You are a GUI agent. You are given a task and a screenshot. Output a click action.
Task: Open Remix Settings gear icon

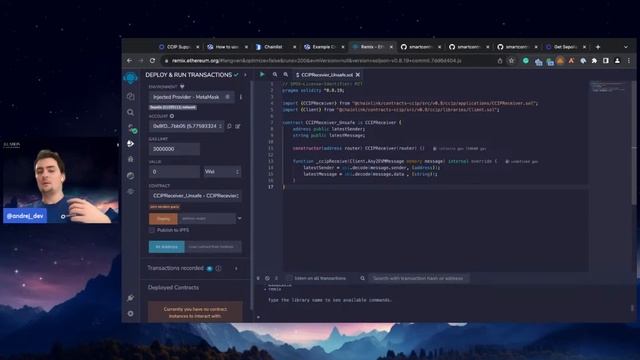131,313
